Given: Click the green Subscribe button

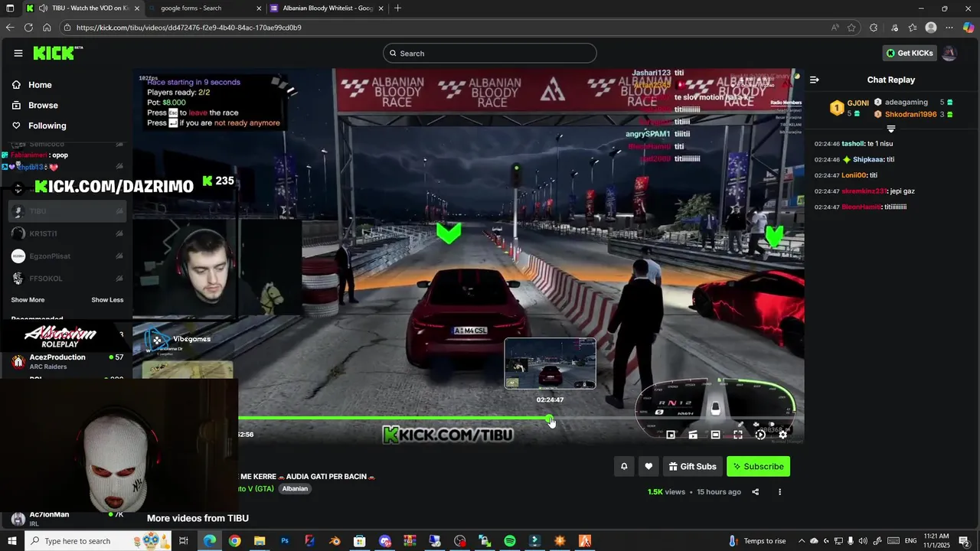Looking at the screenshot, I should pyautogui.click(x=758, y=466).
